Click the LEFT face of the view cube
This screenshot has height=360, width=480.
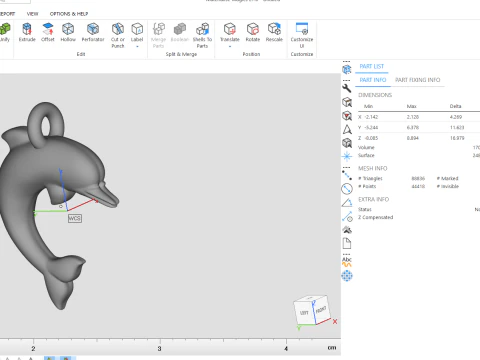[x=304, y=313]
